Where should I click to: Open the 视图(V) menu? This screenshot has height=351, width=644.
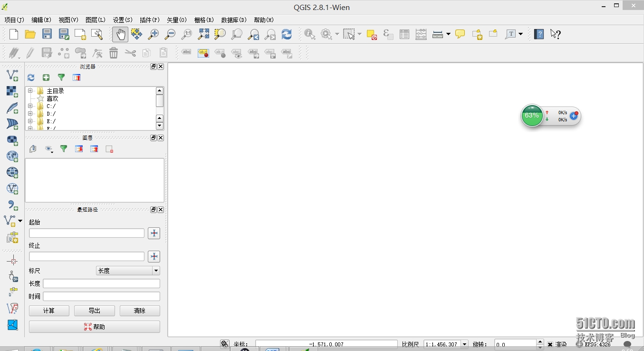pos(68,20)
